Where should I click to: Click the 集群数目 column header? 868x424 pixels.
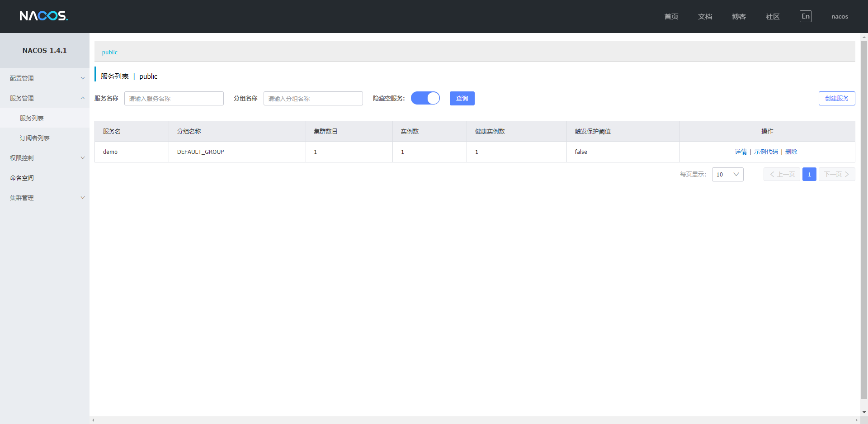[x=349, y=131]
